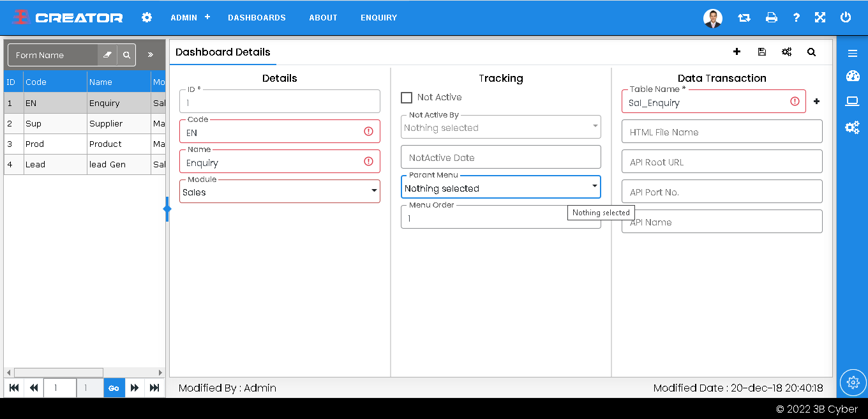
Task: Click the Go pagination button
Action: pyautogui.click(x=114, y=388)
